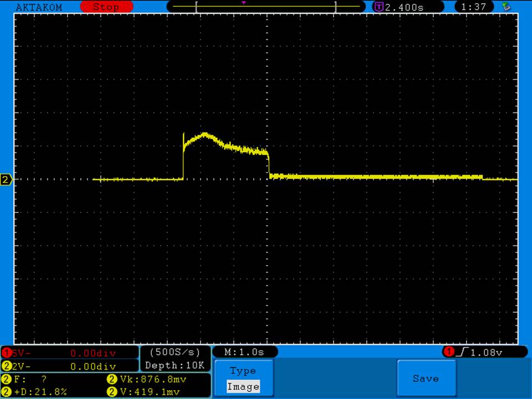Click the Depth:10K memory depth readout
This screenshot has width=532, height=399.
click(175, 366)
